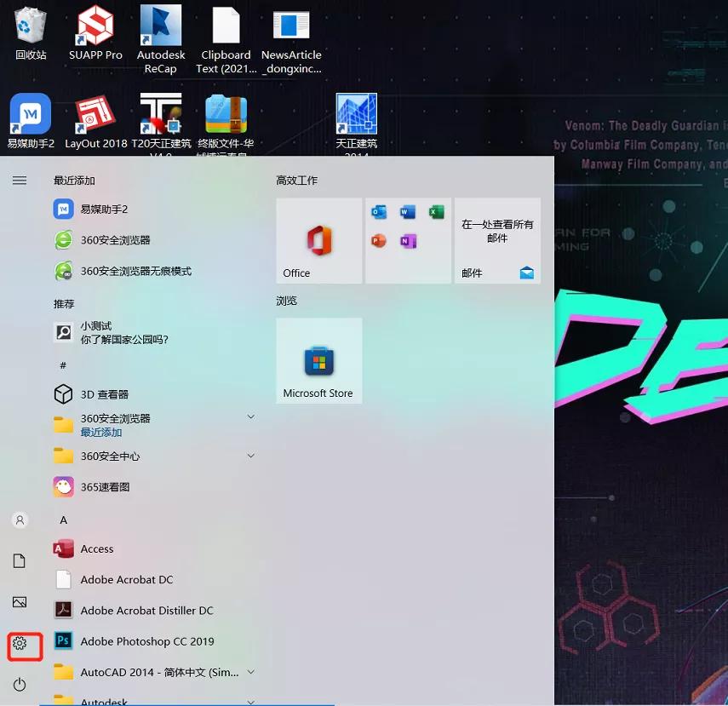Click the 最近添加 link under 360安全浏览器
The image size is (728, 706).
click(102, 432)
